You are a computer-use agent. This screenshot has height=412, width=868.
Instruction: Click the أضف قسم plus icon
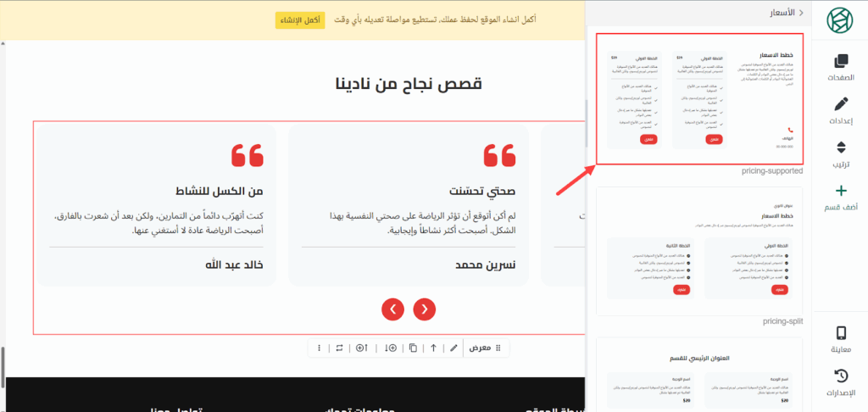click(x=840, y=191)
